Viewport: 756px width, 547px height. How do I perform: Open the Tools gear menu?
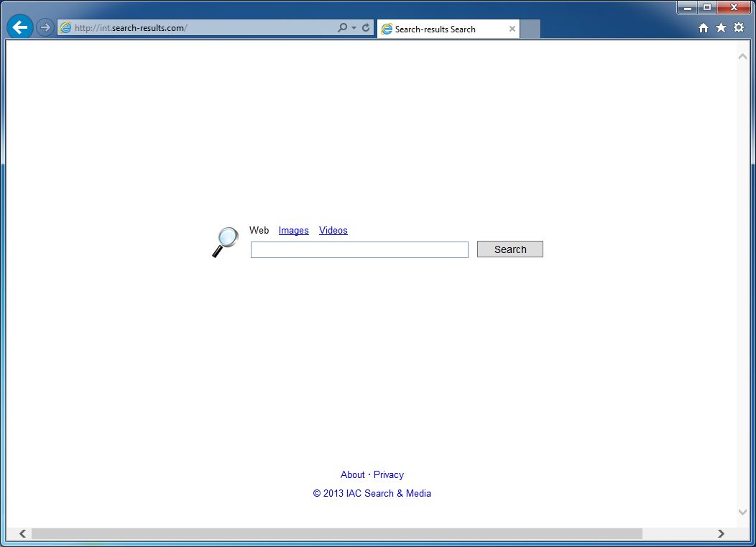point(739,27)
